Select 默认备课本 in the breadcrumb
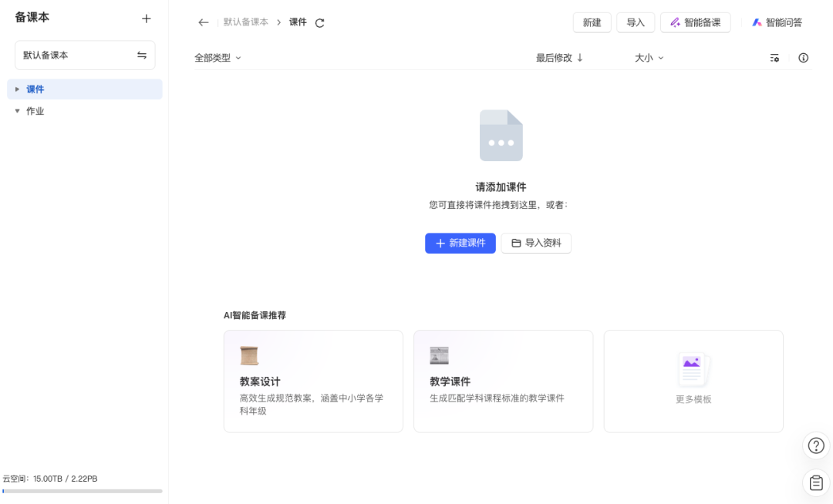The width and height of the screenshot is (833, 504). pos(245,22)
